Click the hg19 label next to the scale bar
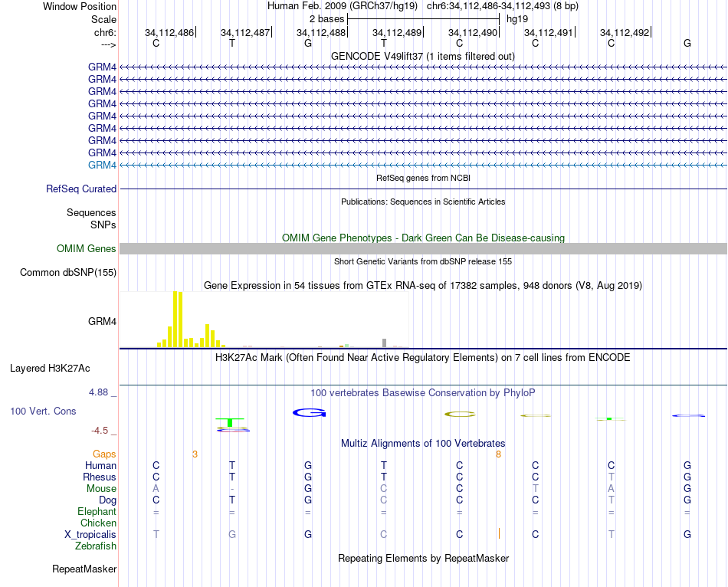The width and height of the screenshot is (728, 587). coord(517,19)
